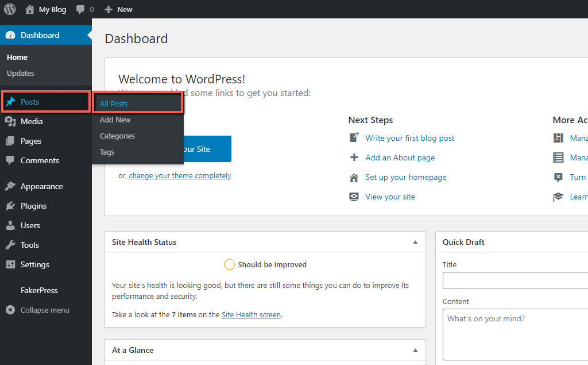
Task: Click the Plugins plug icon
Action: 10,206
